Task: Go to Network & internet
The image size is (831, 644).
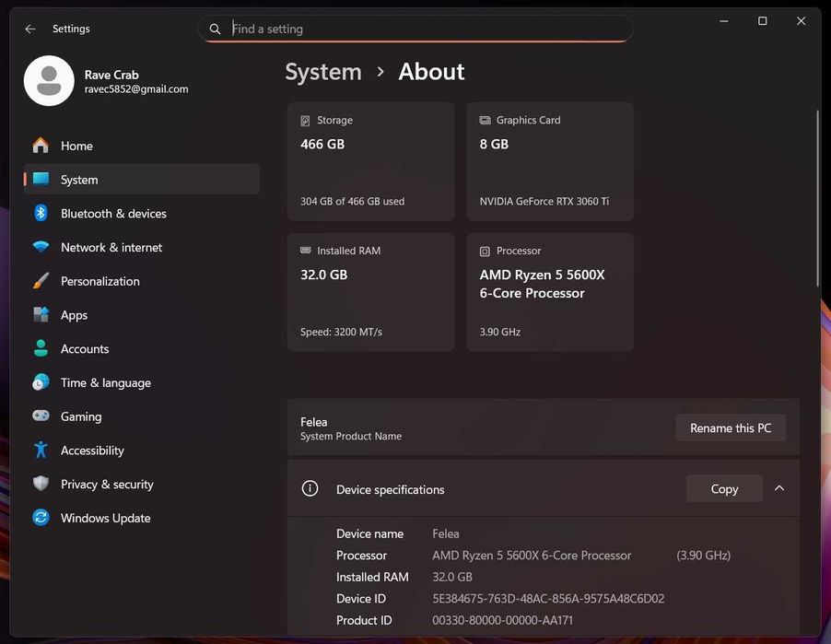Action: (142, 247)
